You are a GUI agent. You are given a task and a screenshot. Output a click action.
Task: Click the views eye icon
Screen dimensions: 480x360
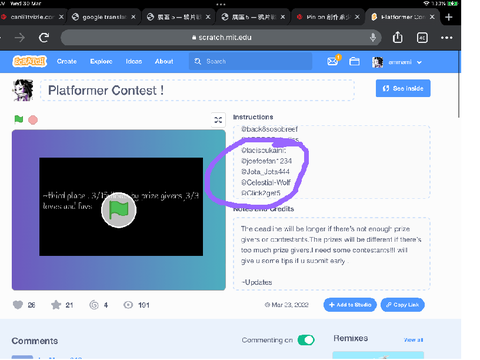[128, 305]
